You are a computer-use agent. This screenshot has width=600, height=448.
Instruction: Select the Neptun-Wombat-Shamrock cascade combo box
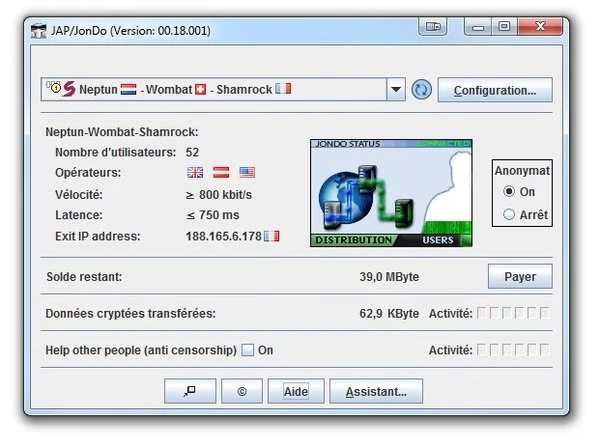tap(223, 90)
